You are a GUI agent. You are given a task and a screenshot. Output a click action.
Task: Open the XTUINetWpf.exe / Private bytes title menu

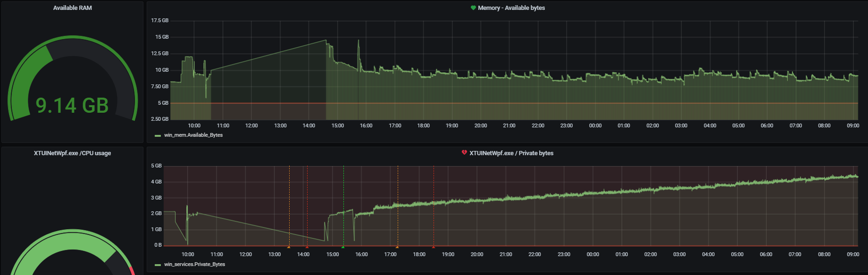click(511, 153)
